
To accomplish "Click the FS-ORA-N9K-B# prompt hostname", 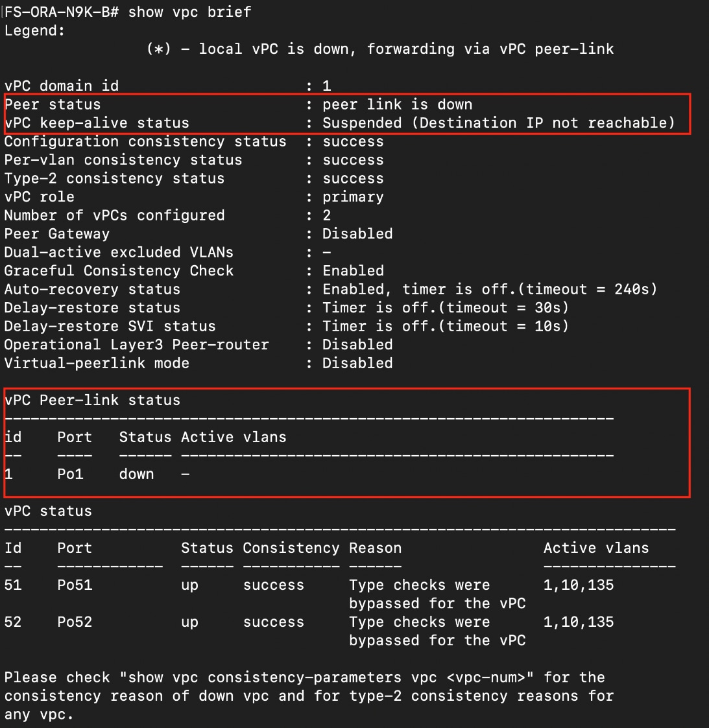I will point(62,12).
